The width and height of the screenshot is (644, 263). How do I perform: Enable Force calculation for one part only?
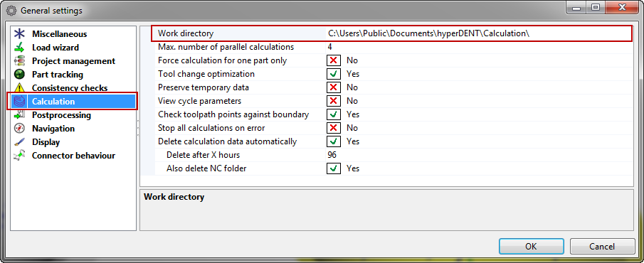click(x=334, y=60)
